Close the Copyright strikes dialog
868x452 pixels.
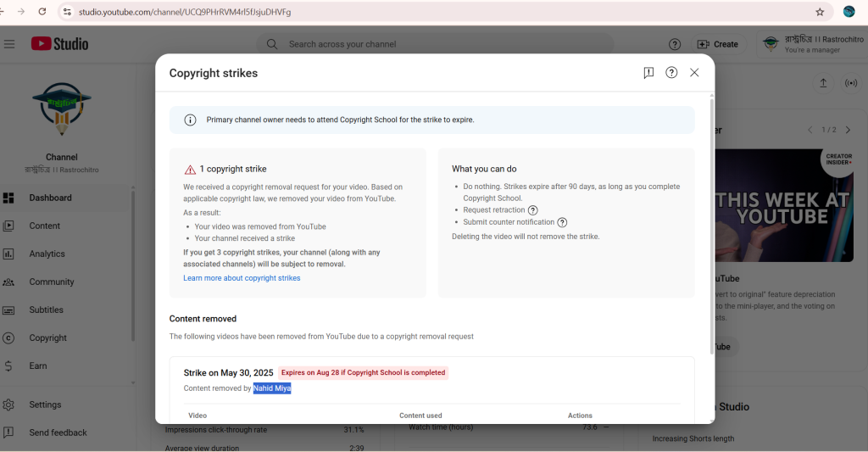click(694, 73)
